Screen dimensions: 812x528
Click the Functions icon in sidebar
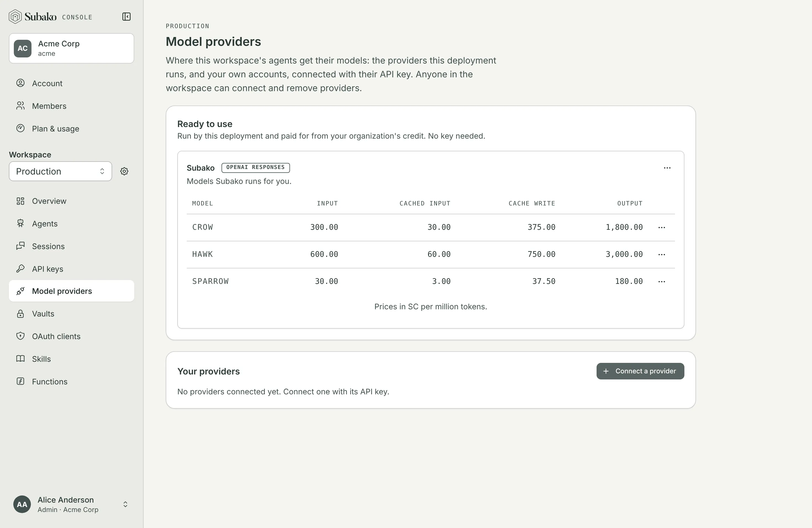(20, 381)
